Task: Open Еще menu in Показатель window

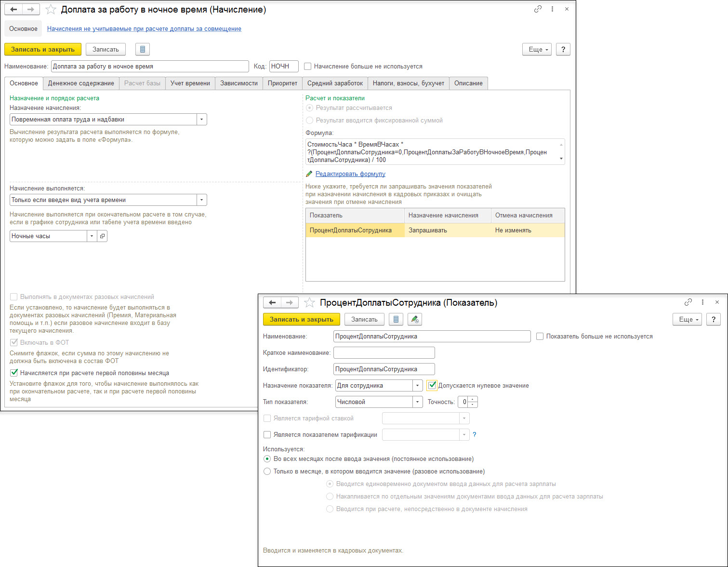Action: pos(688,319)
